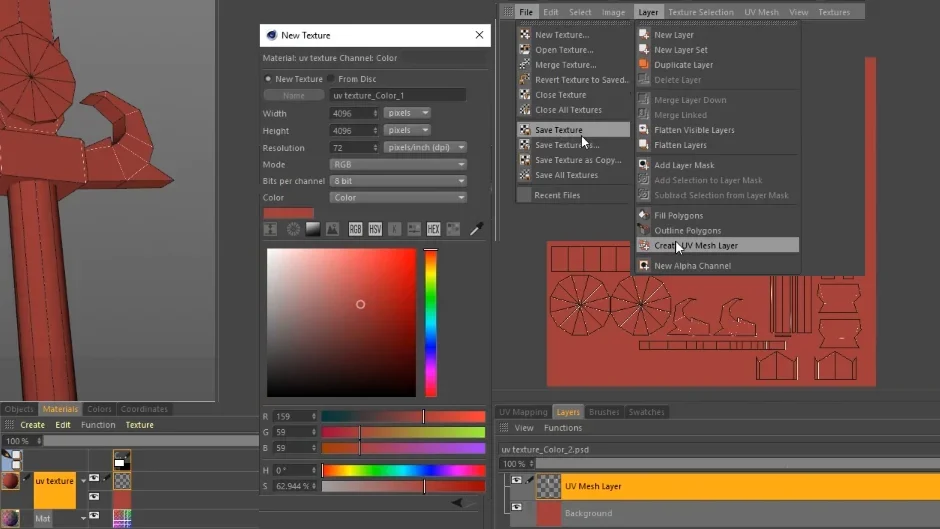Click the New Alpha Channel icon
Screen dimensions: 940x529
[x=644, y=265]
